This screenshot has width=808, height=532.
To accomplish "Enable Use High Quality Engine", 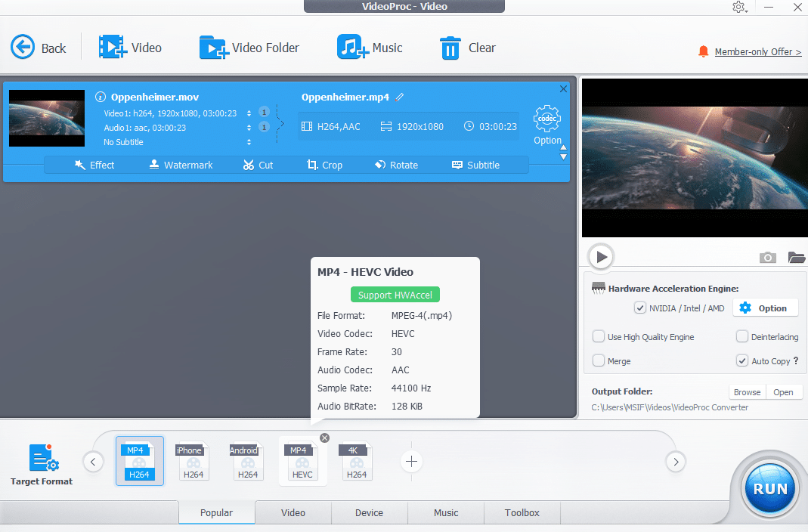I will point(600,336).
